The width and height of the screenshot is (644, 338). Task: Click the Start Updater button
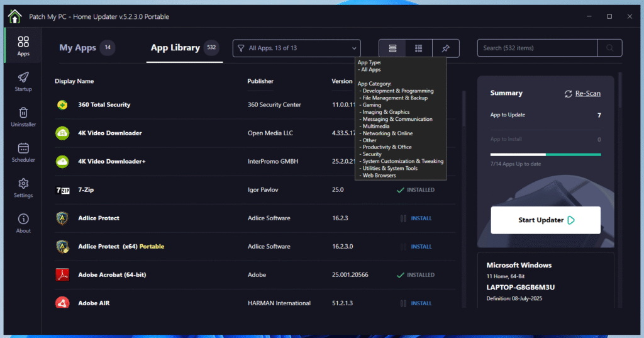[x=545, y=220]
